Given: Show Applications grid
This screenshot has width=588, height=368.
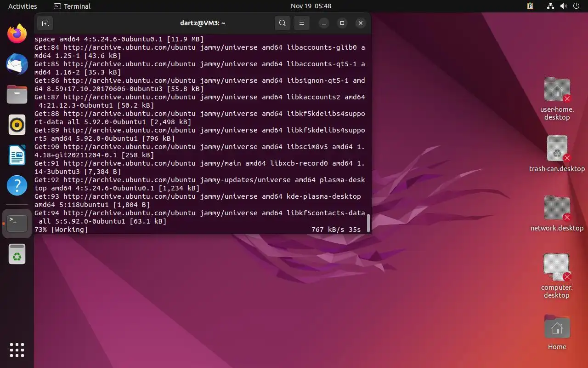Looking at the screenshot, I should [x=17, y=350].
